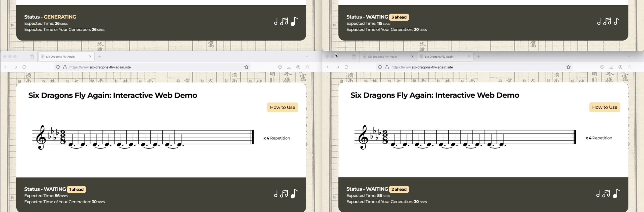Go forward in the single-tab browser window
Image resolution: width=644 pixels, height=212 pixels.
pyautogui.click(x=15, y=67)
